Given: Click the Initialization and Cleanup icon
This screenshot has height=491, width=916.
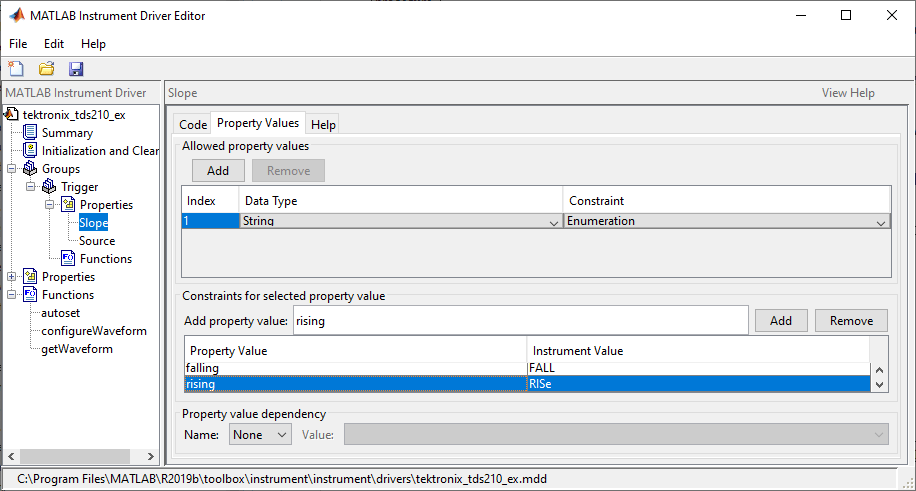Looking at the screenshot, I should pos(30,150).
